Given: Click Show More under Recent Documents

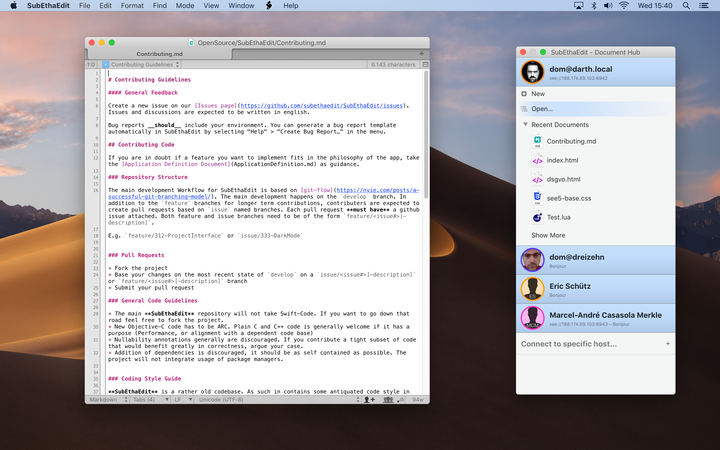Looking at the screenshot, I should (x=548, y=235).
